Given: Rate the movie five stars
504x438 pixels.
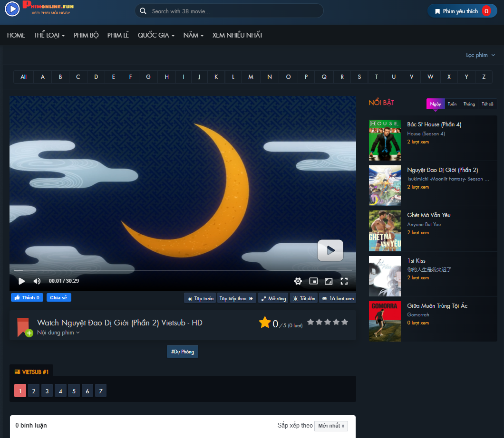Looking at the screenshot, I should pyautogui.click(x=344, y=322).
